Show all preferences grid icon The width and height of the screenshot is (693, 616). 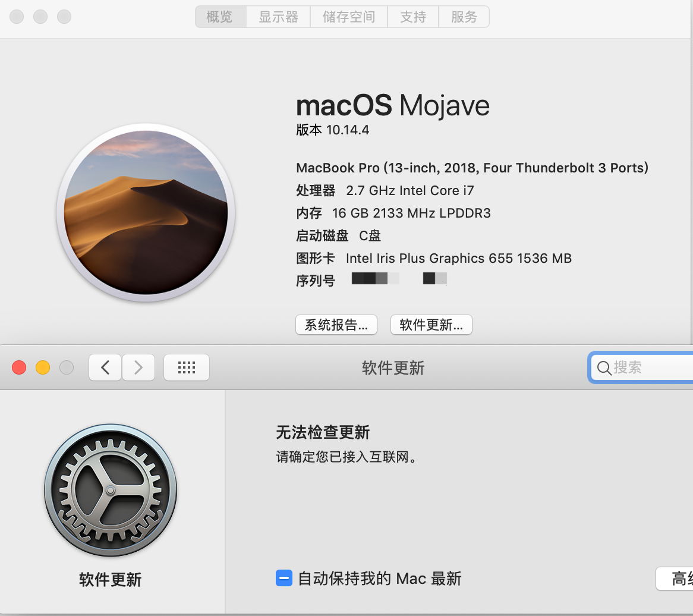187,367
